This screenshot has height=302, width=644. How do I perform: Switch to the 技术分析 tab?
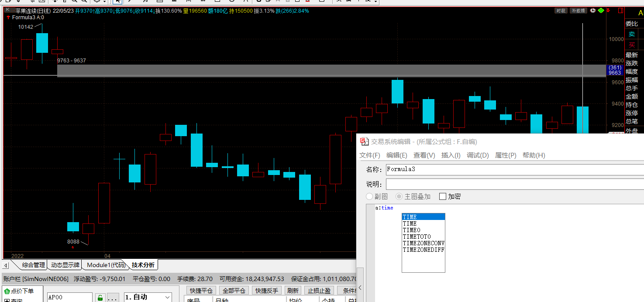143,265
